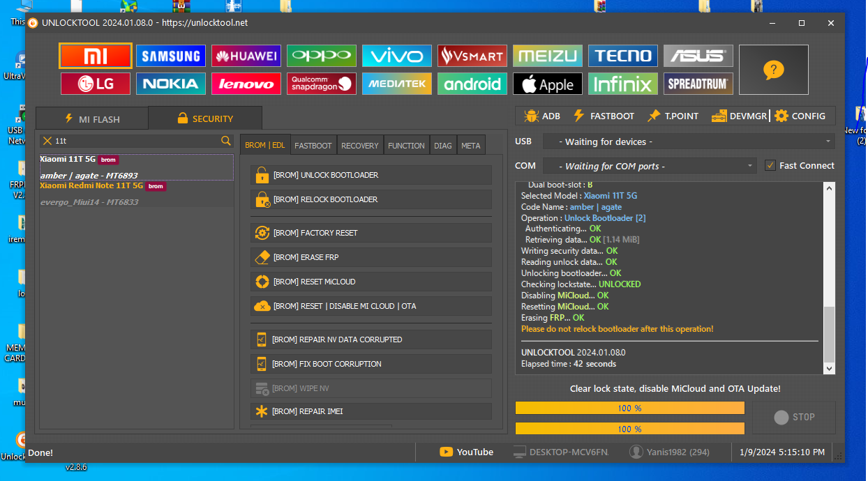Select the MEIZU brand logo

coord(548,56)
